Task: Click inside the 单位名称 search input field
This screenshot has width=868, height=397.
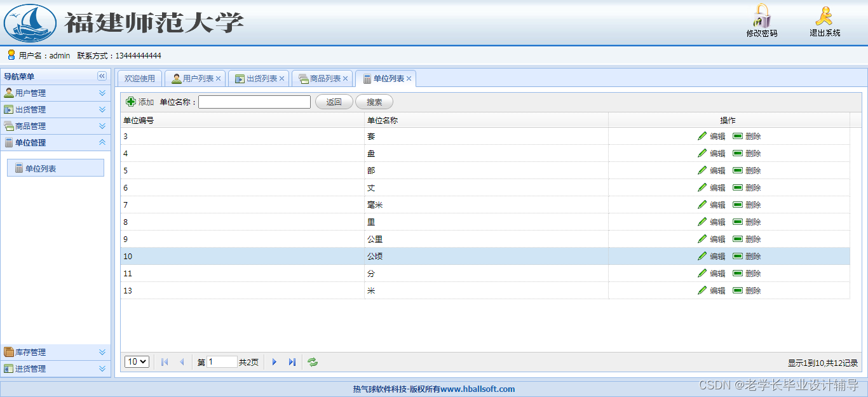Action: pos(254,102)
